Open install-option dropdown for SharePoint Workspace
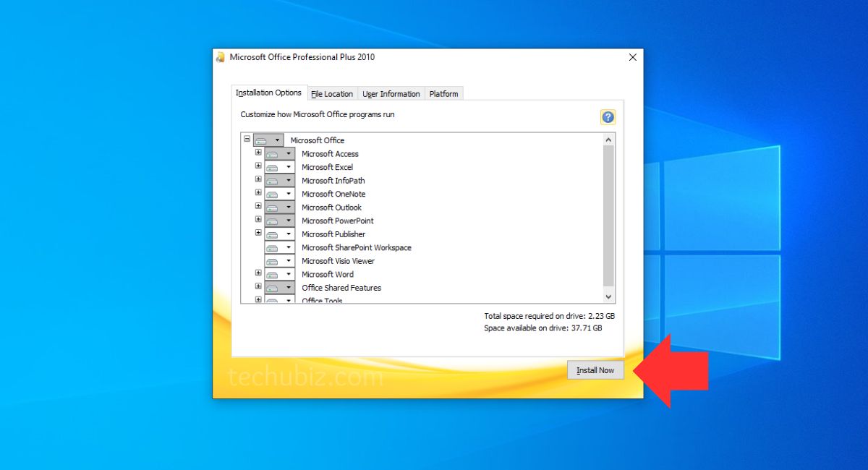Image resolution: width=868 pixels, height=470 pixels. click(280, 247)
